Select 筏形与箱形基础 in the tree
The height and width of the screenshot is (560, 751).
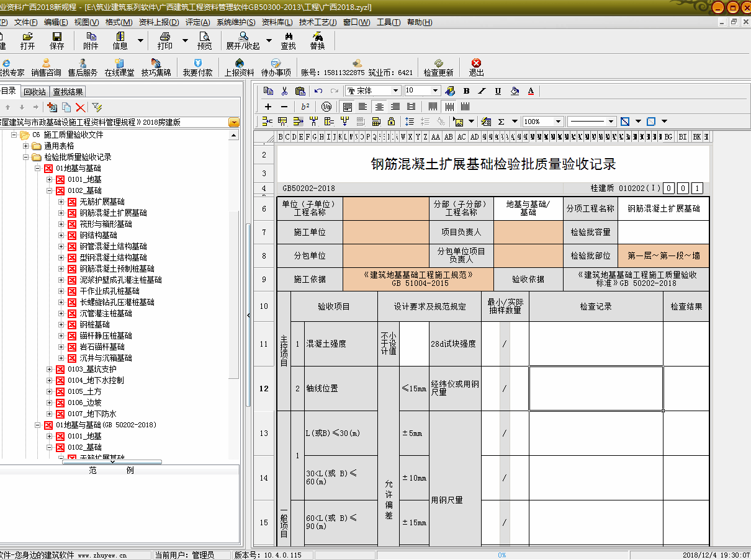point(106,224)
